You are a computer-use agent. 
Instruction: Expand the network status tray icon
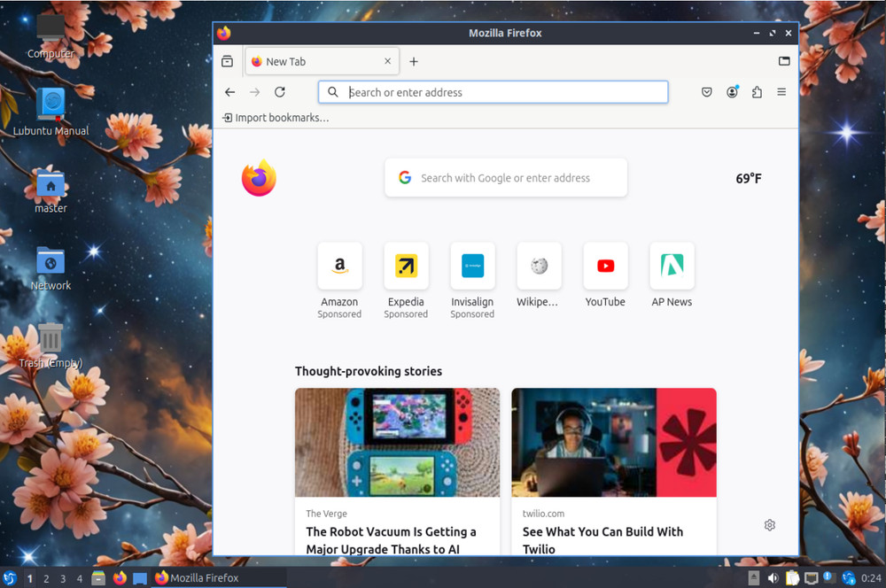(x=812, y=577)
